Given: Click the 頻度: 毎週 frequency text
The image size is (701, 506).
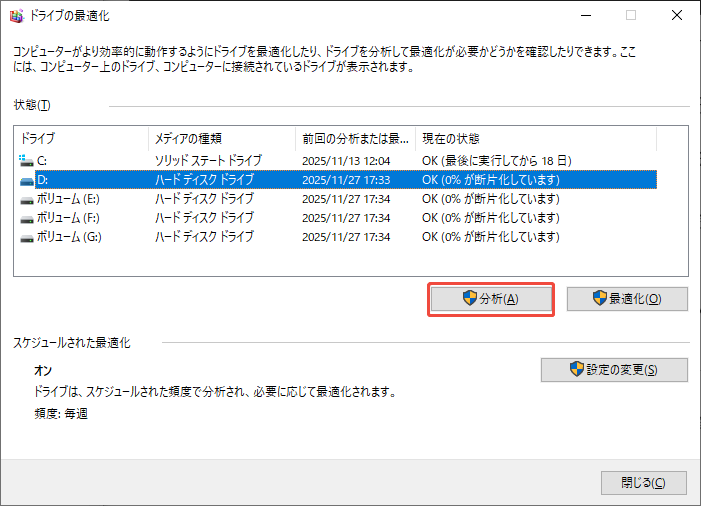Looking at the screenshot, I should tap(61, 413).
